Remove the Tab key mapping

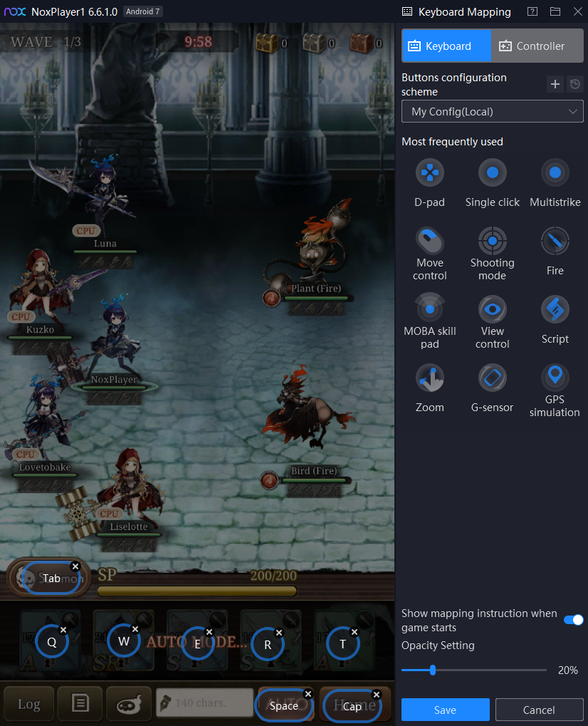point(75,566)
